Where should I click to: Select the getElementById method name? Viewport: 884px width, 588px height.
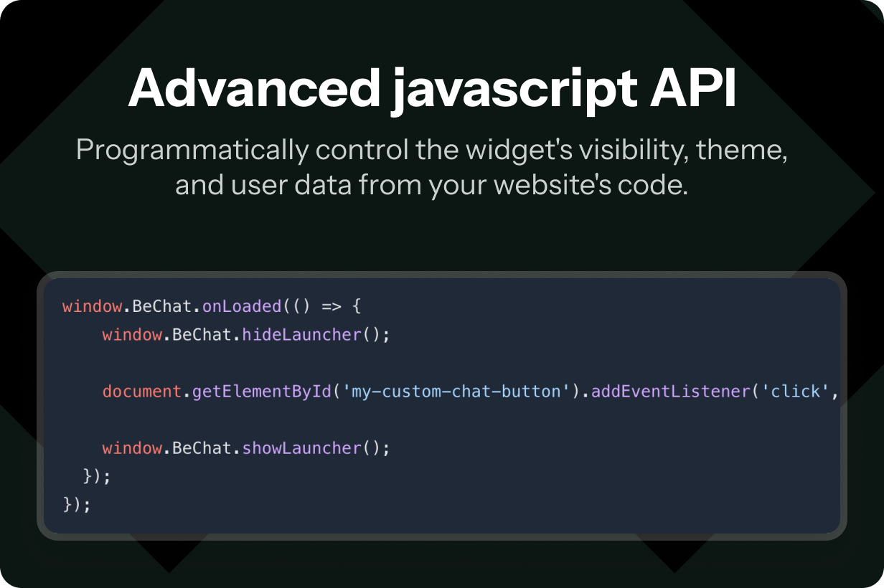pos(262,392)
